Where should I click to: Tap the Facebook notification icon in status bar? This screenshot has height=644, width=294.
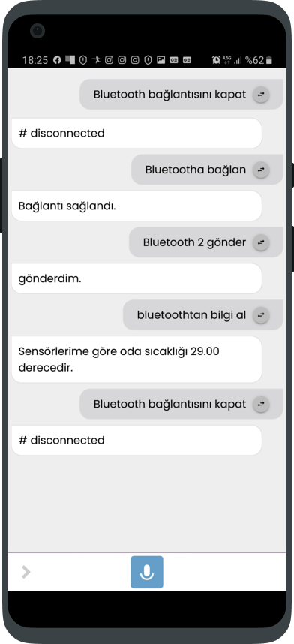coord(57,60)
